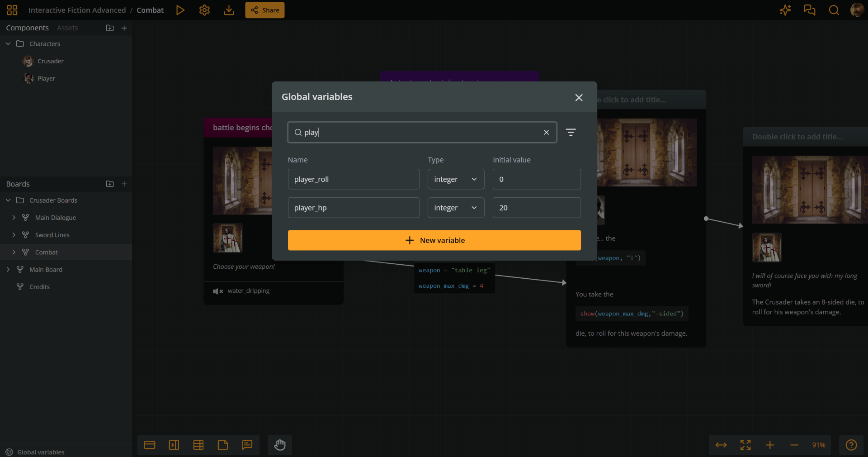Screen dimensions: 868x457
Task: Click the download/export icon
Action: click(229, 10)
